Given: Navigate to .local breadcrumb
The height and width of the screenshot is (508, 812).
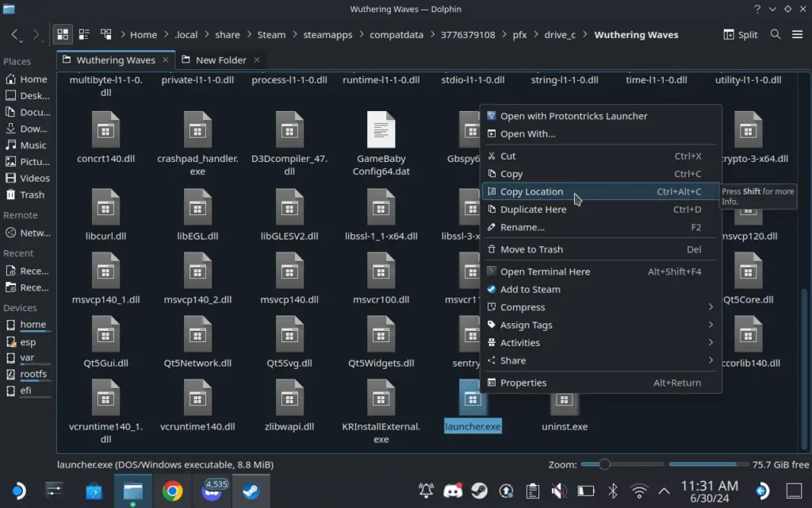Looking at the screenshot, I should [186, 35].
